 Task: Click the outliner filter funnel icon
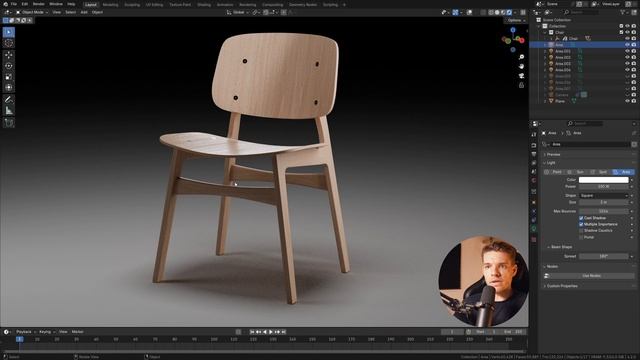tap(623, 12)
